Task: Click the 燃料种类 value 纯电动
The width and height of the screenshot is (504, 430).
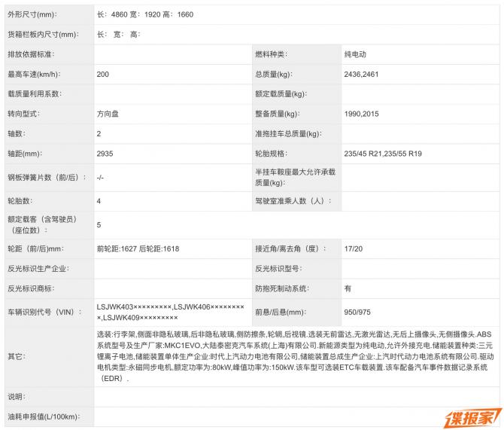Action: (355, 54)
